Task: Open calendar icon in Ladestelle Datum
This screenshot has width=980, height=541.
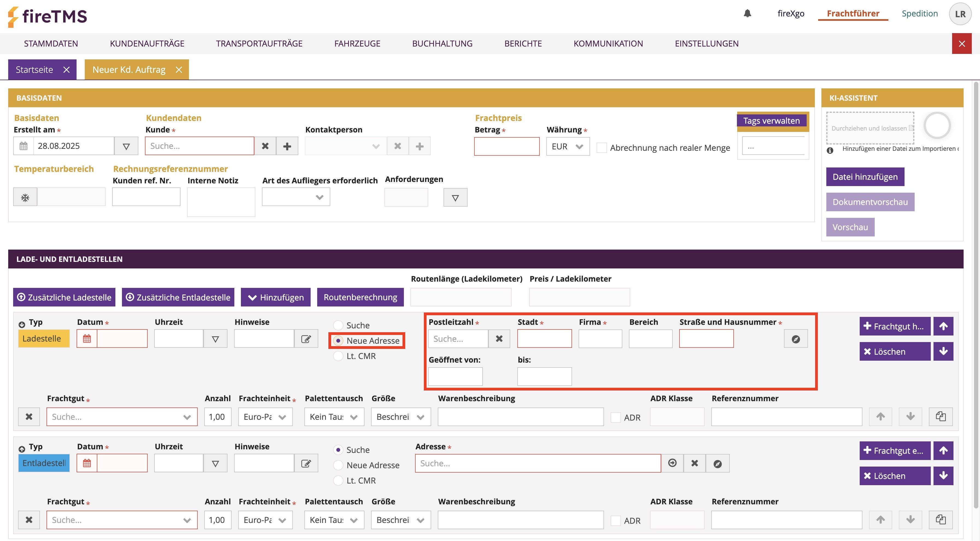Action: (x=87, y=339)
